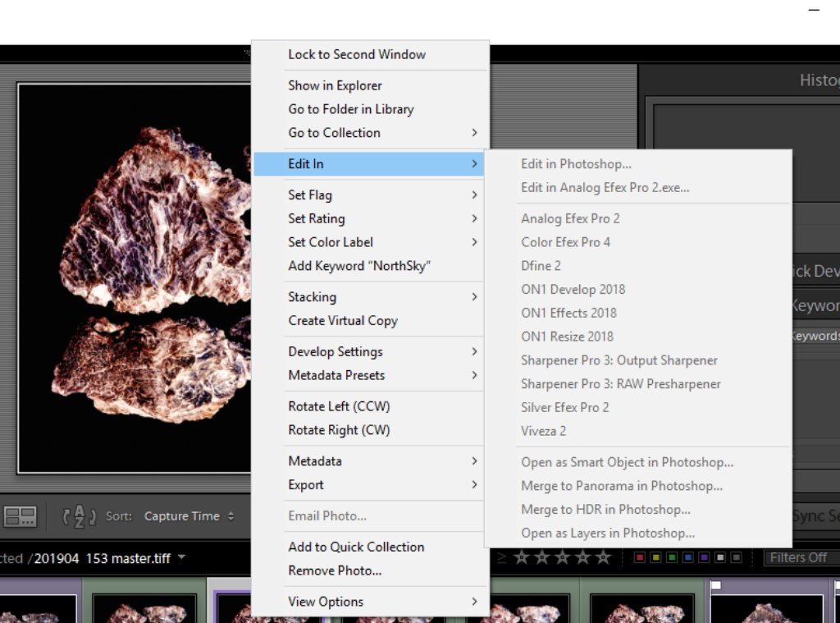Image resolution: width=840 pixels, height=623 pixels.
Task: Click the Sort: label in the toolbar
Action: click(118, 516)
